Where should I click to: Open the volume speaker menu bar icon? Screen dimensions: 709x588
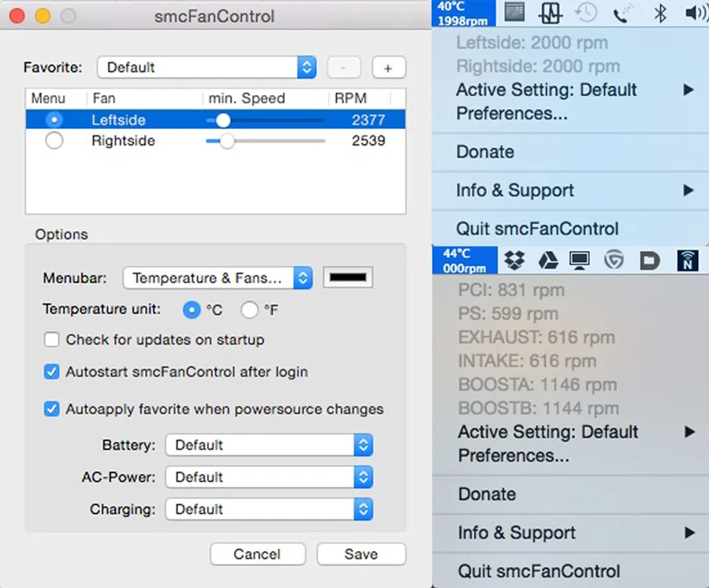(696, 13)
